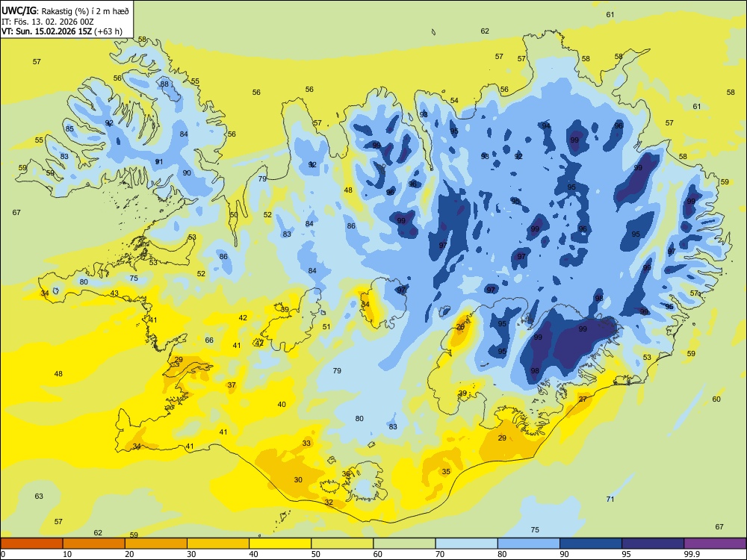Click the map humidity value '36'
Viewport: 747px width, 560px height.
[346, 474]
